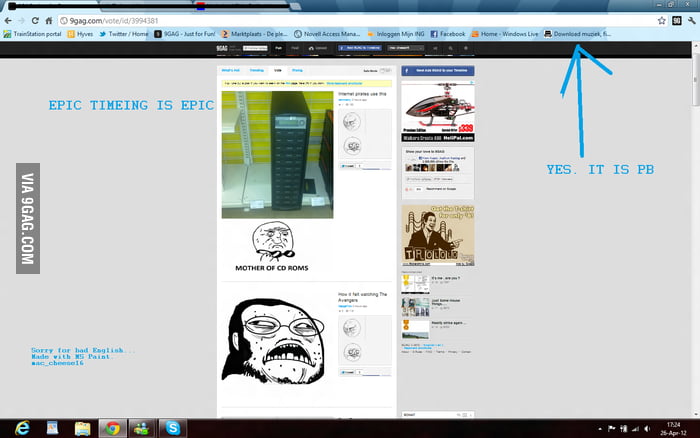Open Chrome wrench settings menu

point(692,21)
